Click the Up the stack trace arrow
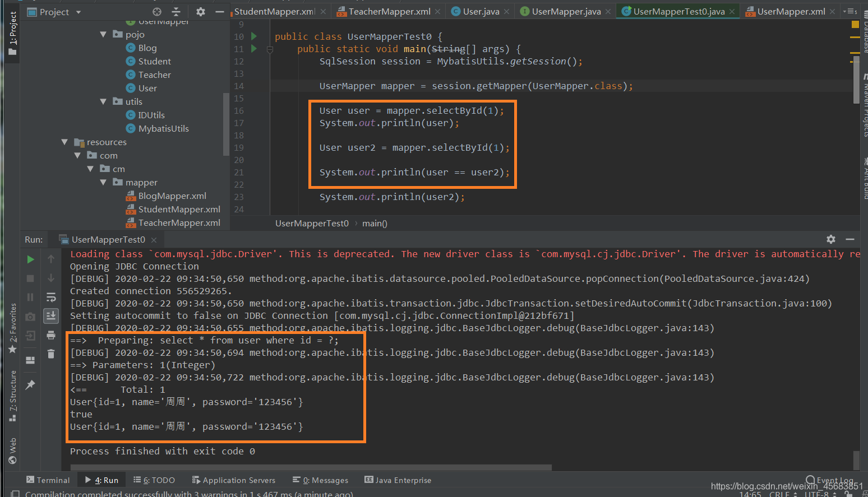Image resolution: width=868 pixels, height=497 pixels. coord(51,259)
